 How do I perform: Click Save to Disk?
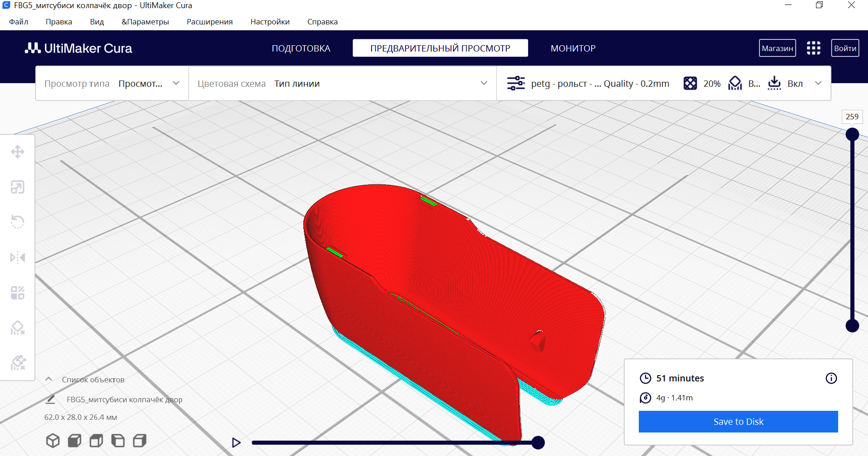click(738, 422)
